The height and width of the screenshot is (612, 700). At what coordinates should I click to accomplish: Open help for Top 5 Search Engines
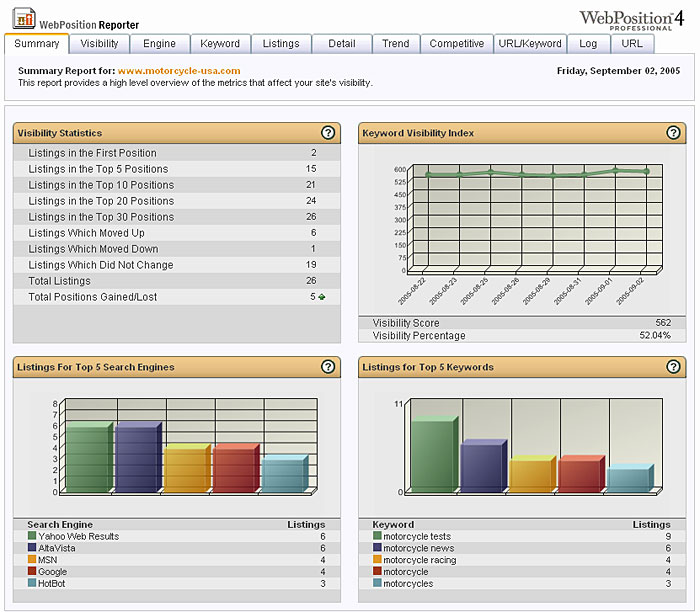[x=328, y=366]
